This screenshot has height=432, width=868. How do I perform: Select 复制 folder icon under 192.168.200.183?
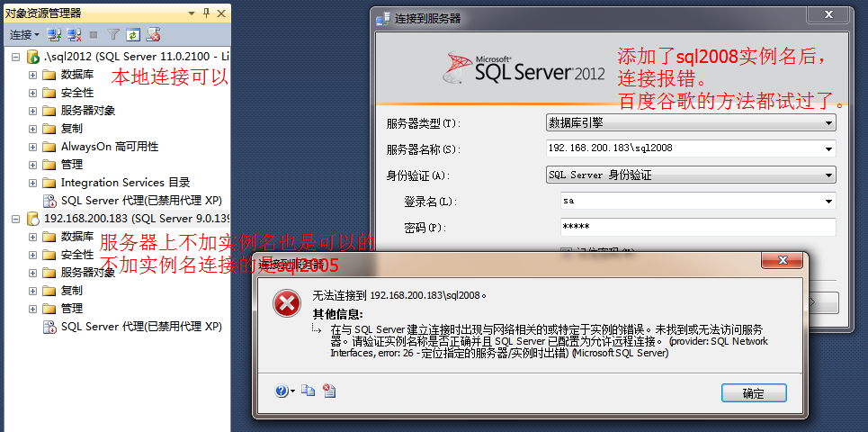49,291
